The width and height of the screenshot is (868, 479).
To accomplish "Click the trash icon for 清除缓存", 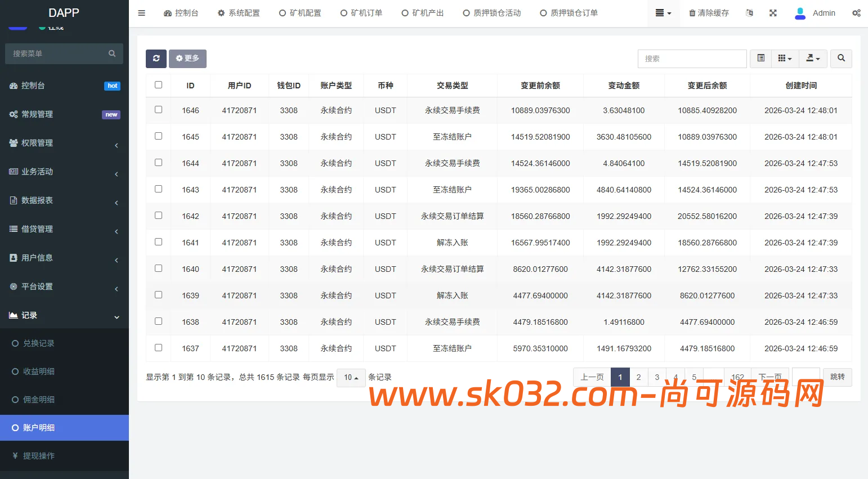I will click(692, 13).
